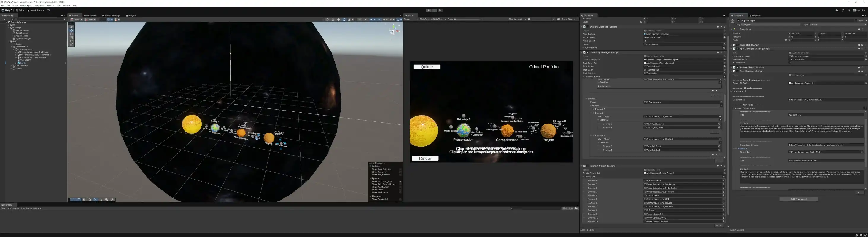Click the add object plus in Hierarchy
868x237 pixels.
2,19
